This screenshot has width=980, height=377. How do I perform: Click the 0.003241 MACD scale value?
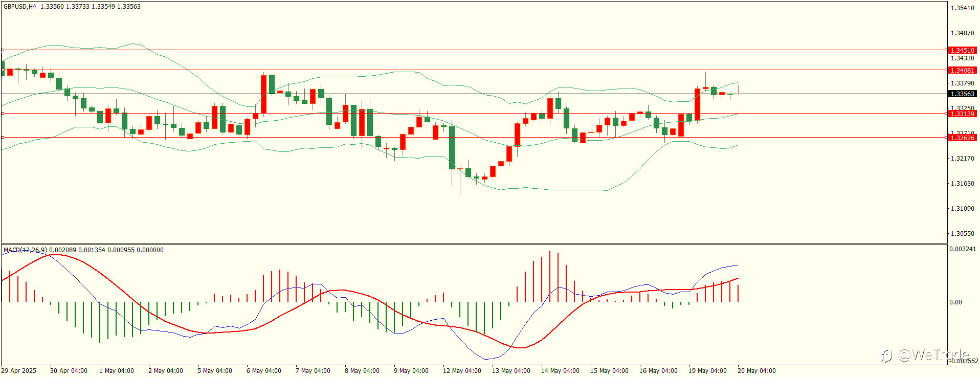(x=963, y=249)
